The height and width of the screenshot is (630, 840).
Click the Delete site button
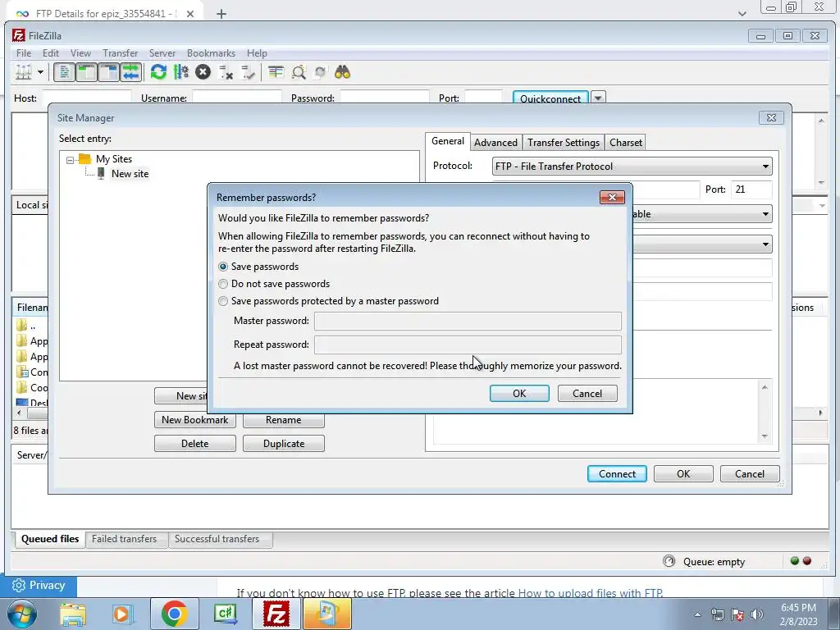pyautogui.click(x=194, y=444)
